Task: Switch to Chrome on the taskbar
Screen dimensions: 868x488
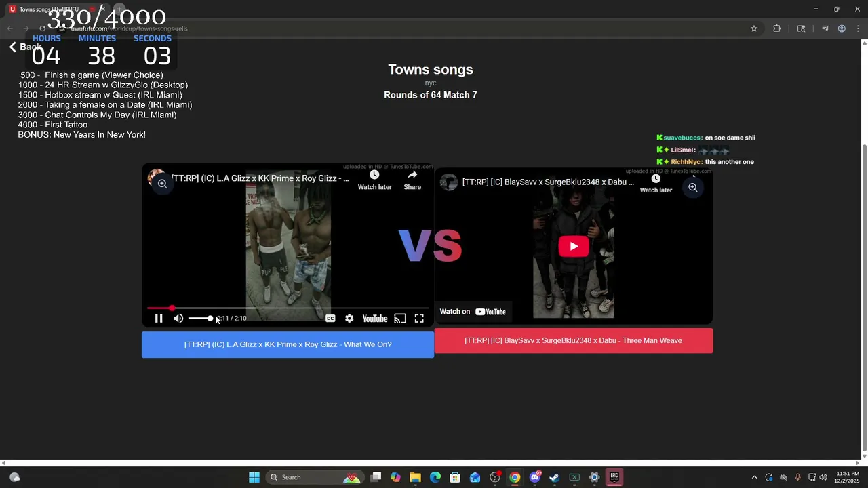Action: point(515,477)
